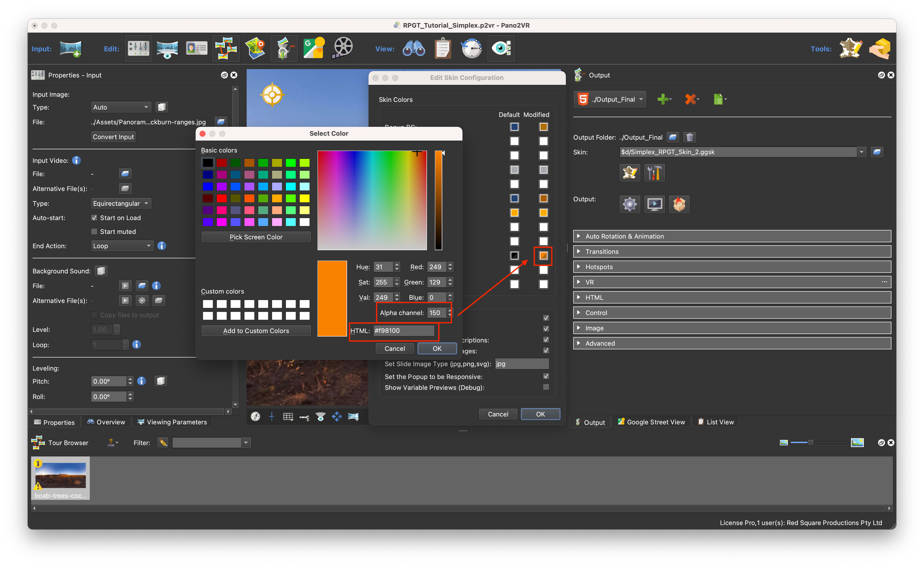The height and width of the screenshot is (566, 924).
Task: Uncheck the Start on Load checkbox
Action: [94, 218]
